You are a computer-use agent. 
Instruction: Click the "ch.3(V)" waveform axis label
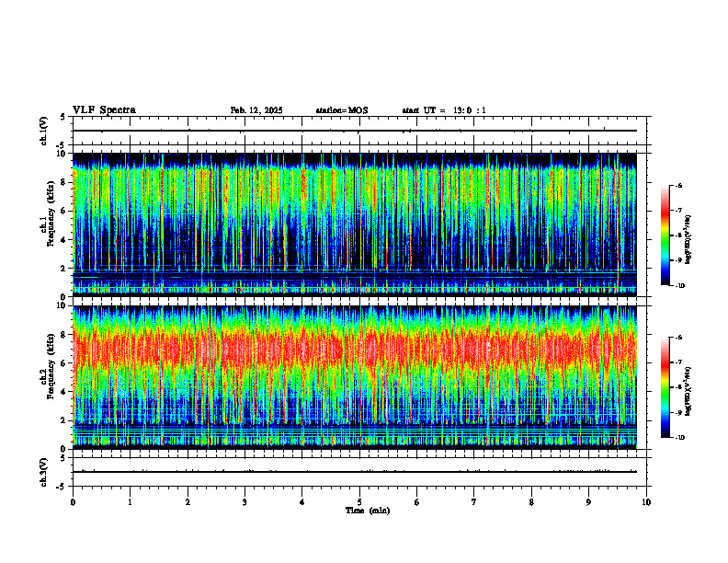44,473
